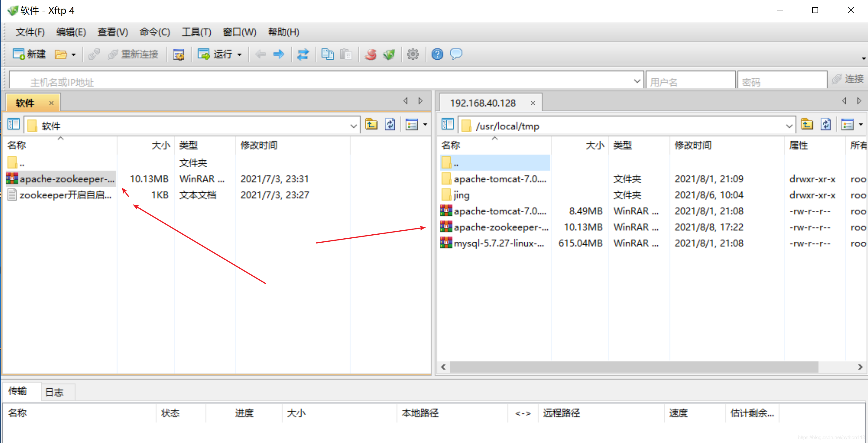Open the host address history dropdown
This screenshot has height=443, width=868.
637,81
